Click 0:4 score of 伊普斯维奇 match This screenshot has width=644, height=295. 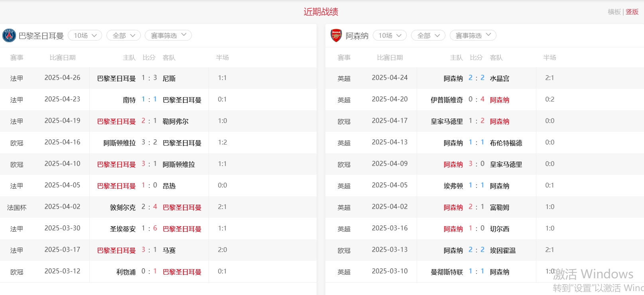(476, 100)
